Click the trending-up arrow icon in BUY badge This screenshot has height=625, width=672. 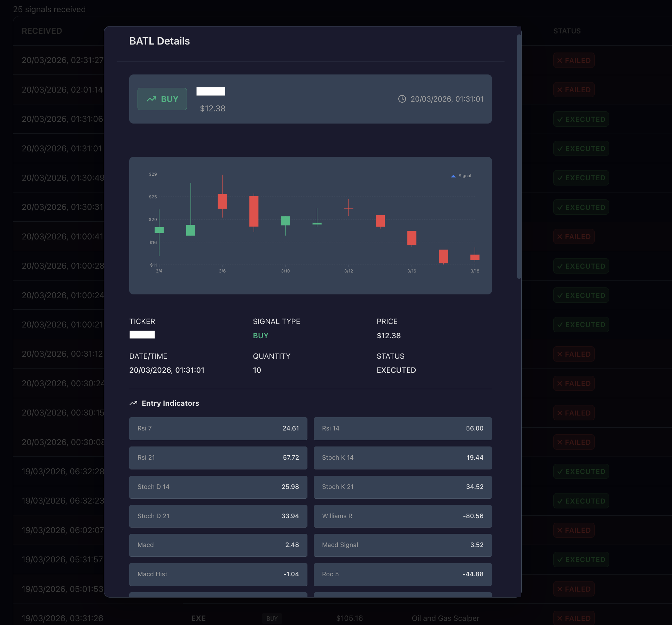click(151, 99)
